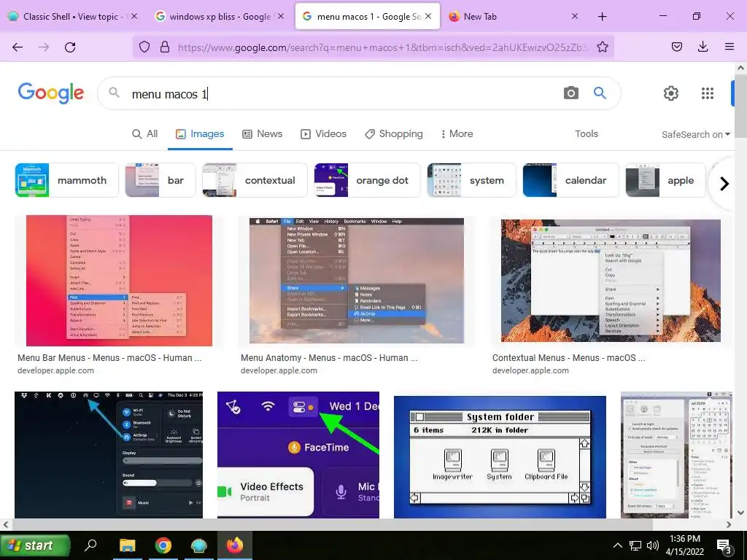Open the Safari File menu thumbnail
Viewport: 747px width, 560px height.
pyautogui.click(x=356, y=281)
